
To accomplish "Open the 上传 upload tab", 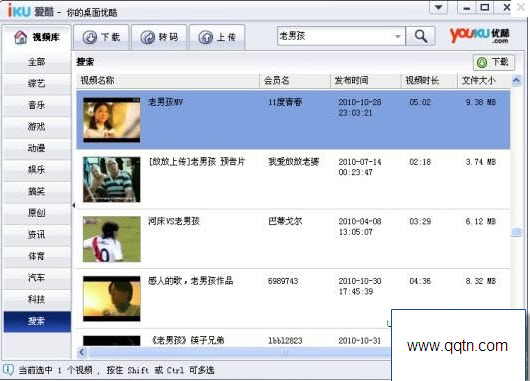I will click(217, 37).
